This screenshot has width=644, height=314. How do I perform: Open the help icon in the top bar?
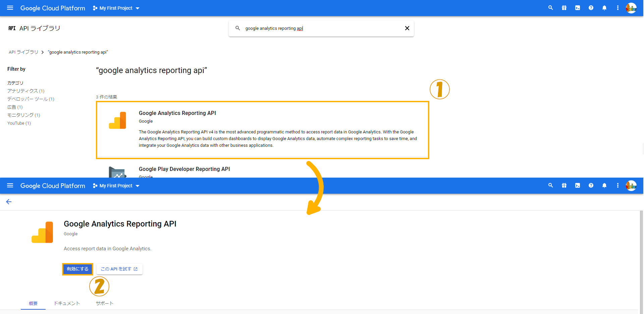[591, 8]
